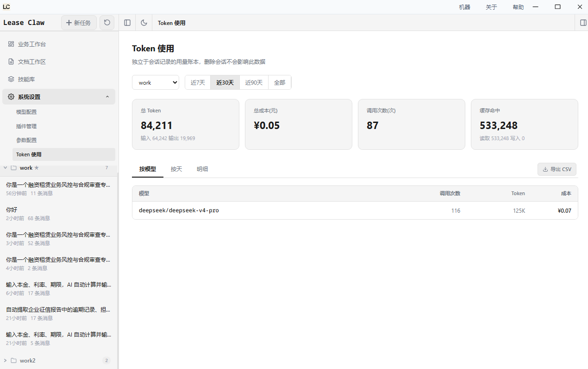Open the 你好 conversation
This screenshot has width=588, height=369.
point(59,214)
